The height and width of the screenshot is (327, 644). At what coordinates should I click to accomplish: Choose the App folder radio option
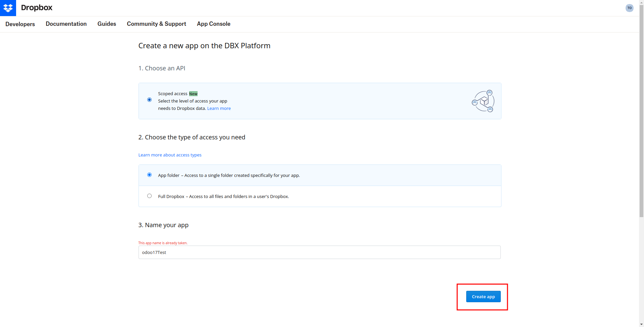pyautogui.click(x=149, y=175)
